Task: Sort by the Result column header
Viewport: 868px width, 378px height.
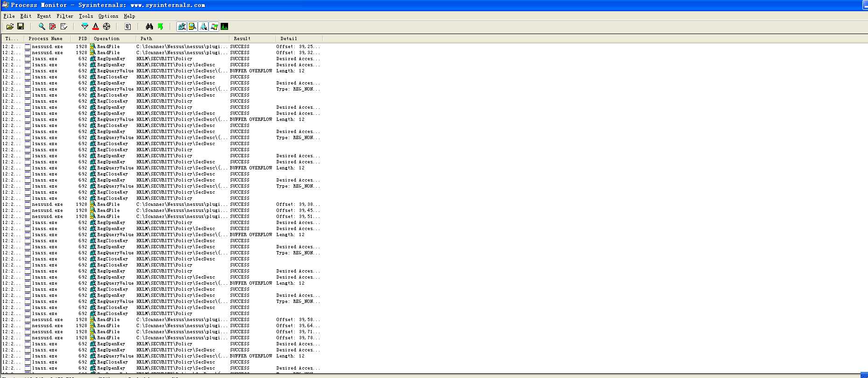Action: 252,39
